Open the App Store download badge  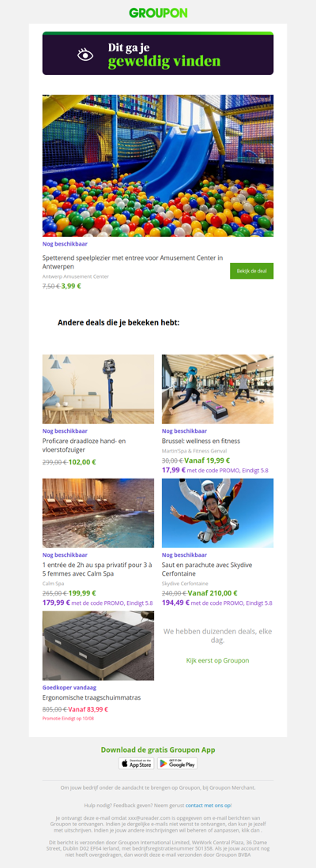(136, 764)
